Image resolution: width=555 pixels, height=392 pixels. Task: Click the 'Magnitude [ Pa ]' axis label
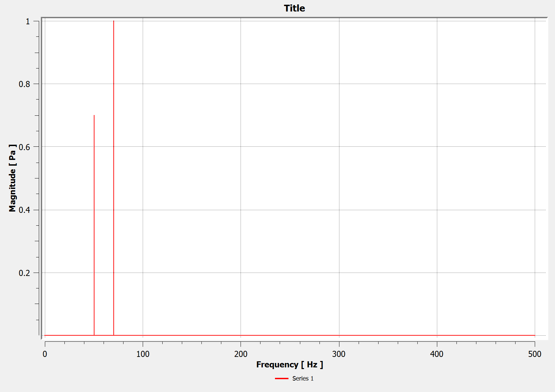coord(12,178)
